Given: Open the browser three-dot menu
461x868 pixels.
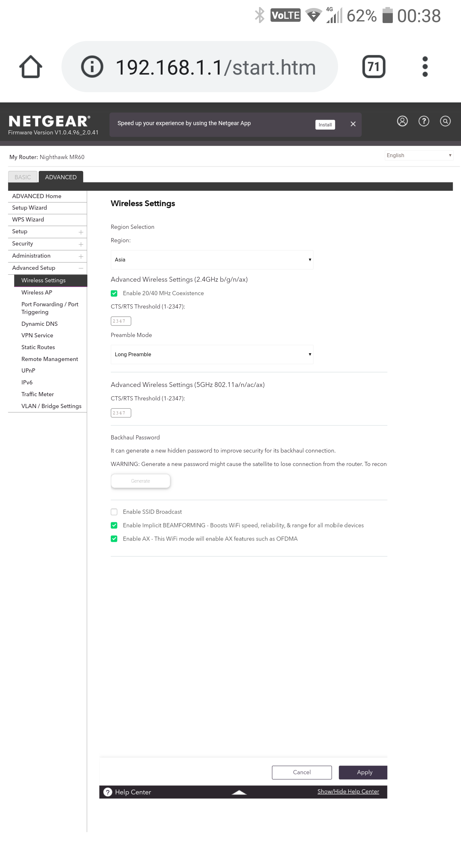Looking at the screenshot, I should click(425, 66).
